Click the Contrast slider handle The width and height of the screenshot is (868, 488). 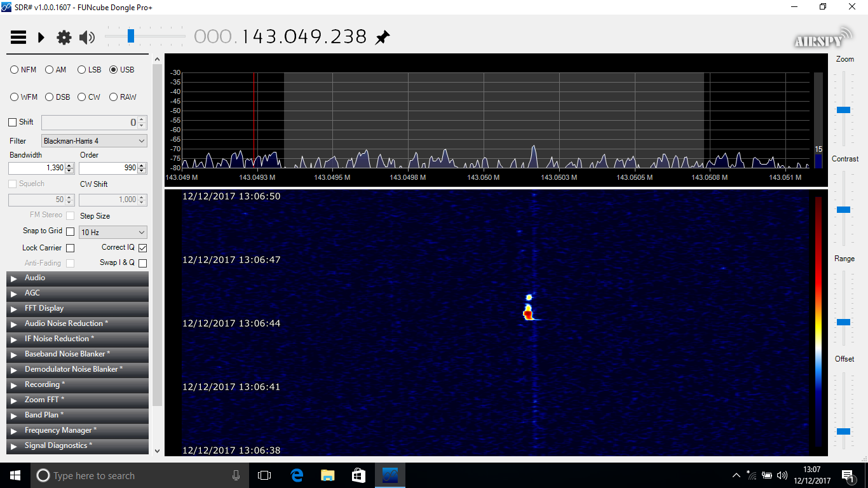(843, 210)
